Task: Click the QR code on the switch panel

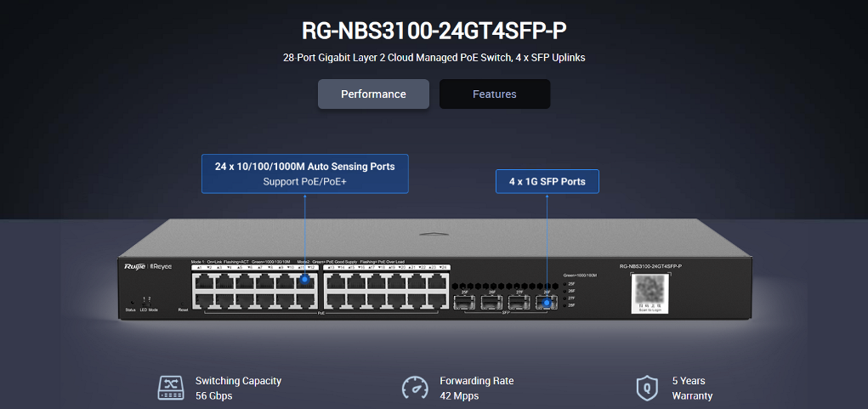Action: [x=650, y=292]
